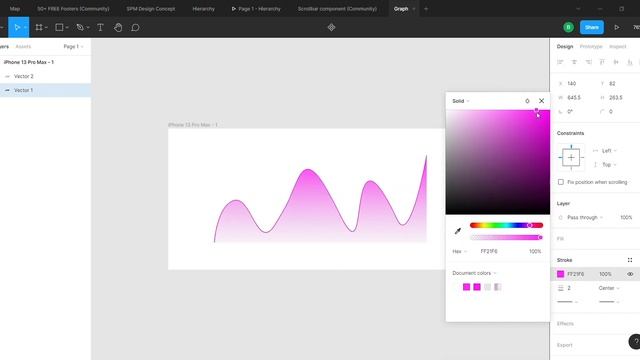Click Align left icon

tap(560, 62)
